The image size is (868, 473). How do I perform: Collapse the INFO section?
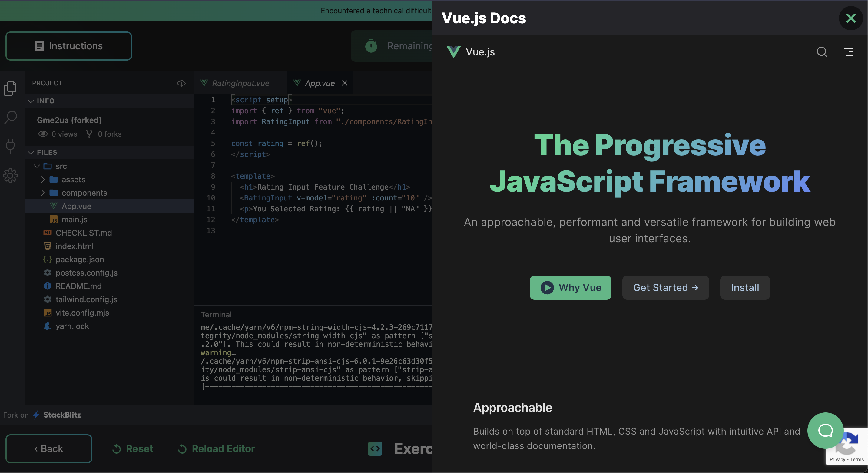109,101
